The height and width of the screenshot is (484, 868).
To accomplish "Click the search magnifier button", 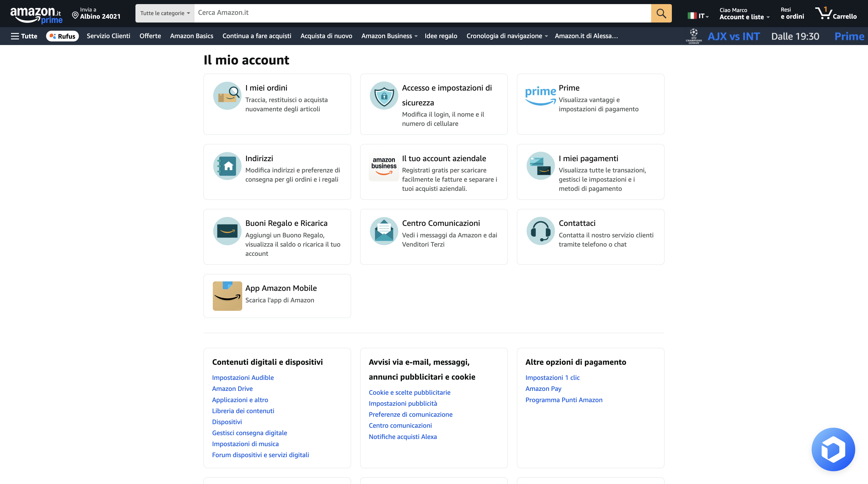I will point(661,14).
